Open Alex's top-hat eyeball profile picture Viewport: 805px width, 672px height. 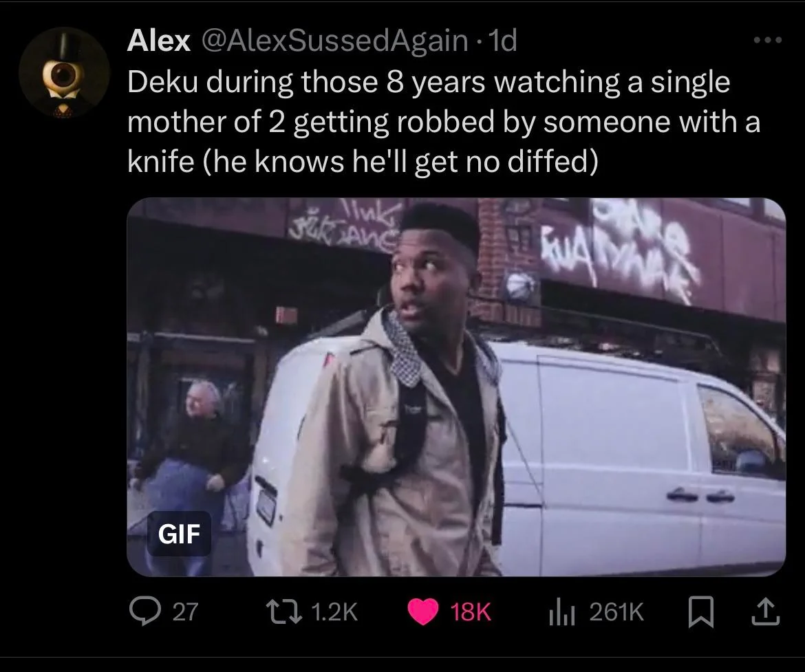tap(64, 72)
